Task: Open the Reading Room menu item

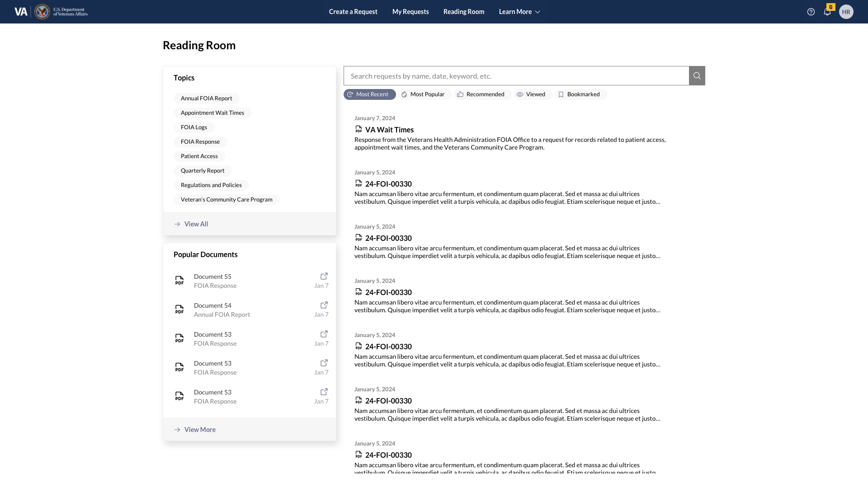Action: tap(463, 12)
